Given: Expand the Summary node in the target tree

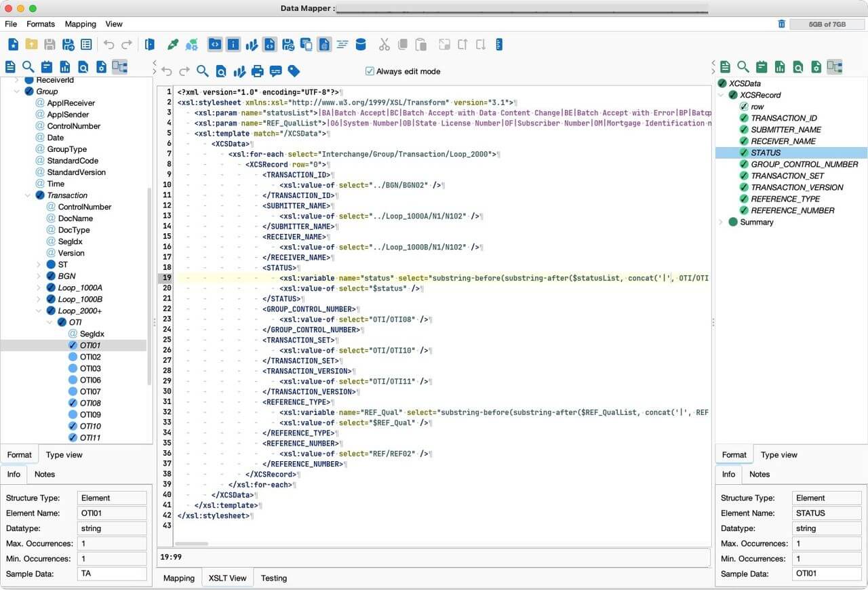Looking at the screenshot, I should click(x=721, y=222).
